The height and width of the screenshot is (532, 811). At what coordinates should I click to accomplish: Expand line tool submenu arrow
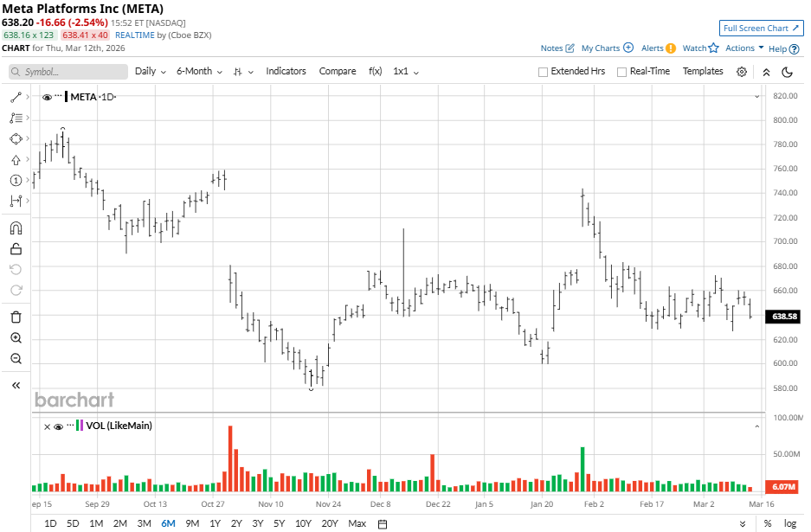tap(28, 97)
